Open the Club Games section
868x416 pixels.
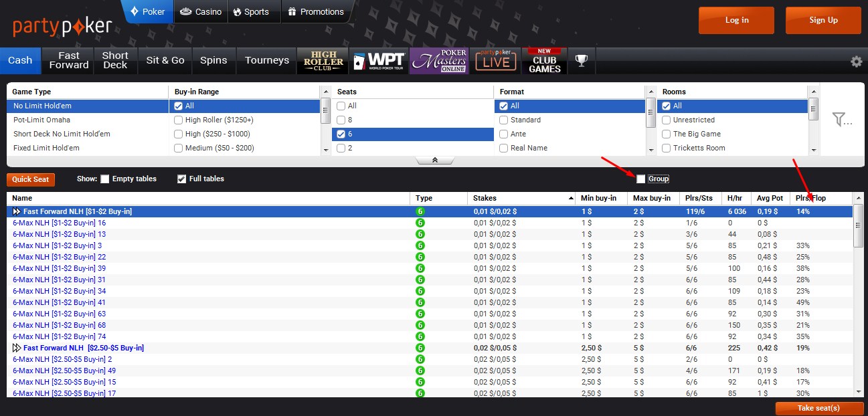click(544, 61)
